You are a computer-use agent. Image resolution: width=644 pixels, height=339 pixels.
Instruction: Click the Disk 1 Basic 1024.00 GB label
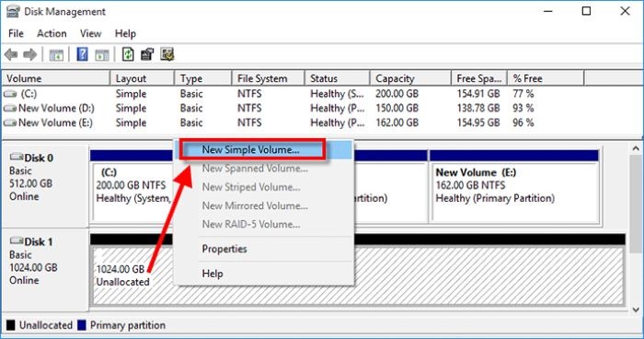(45, 269)
